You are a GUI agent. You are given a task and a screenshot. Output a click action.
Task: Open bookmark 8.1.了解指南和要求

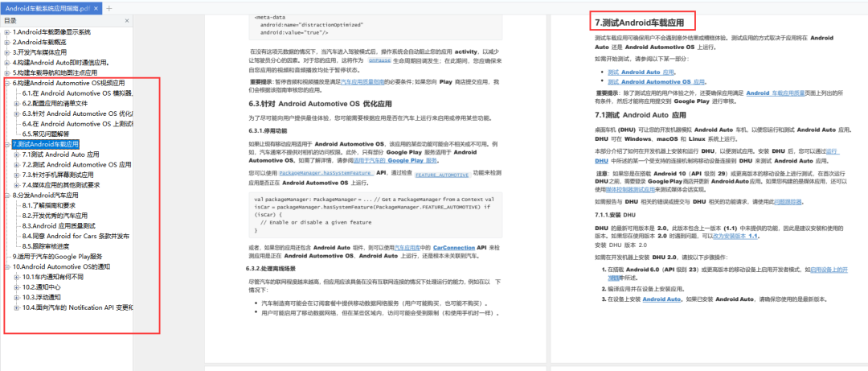coord(49,205)
